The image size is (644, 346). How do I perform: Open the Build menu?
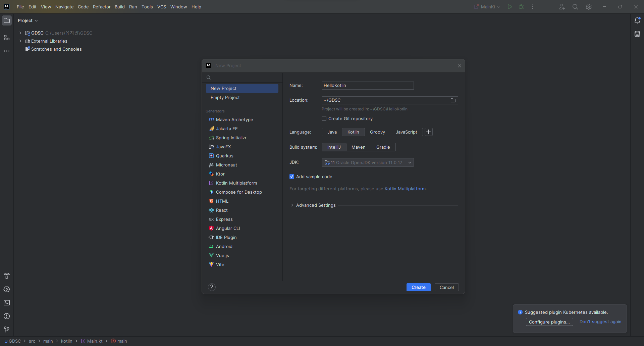[119, 7]
